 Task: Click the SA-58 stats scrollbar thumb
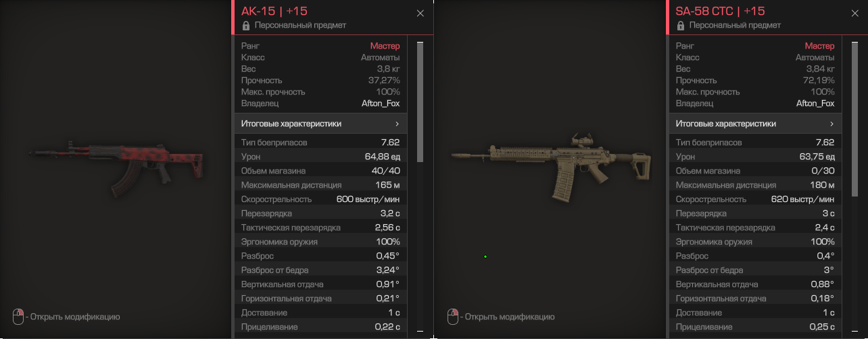[x=854, y=102]
